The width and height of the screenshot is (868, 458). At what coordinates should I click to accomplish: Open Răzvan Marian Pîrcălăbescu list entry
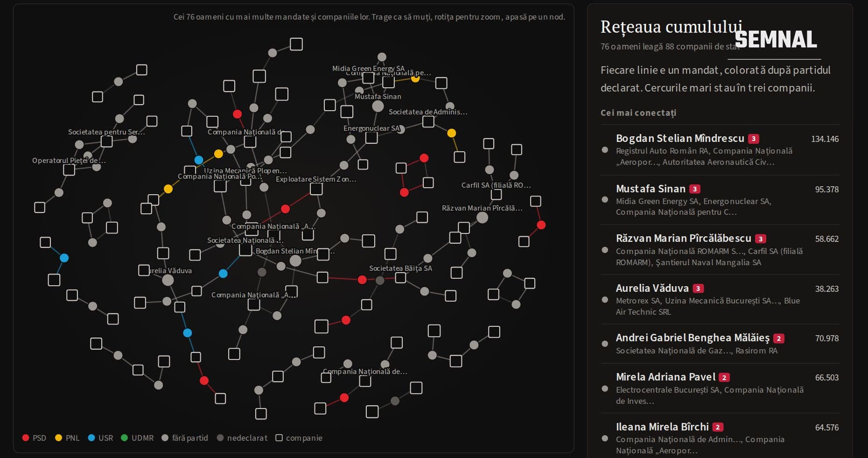[x=720, y=250]
